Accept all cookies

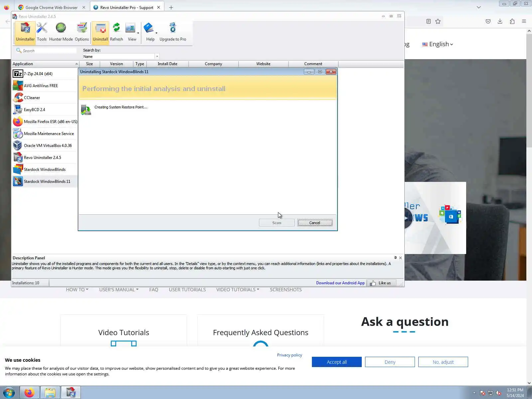click(336, 362)
